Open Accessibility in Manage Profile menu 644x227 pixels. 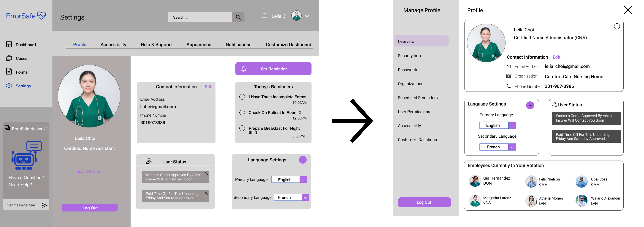[x=409, y=126]
